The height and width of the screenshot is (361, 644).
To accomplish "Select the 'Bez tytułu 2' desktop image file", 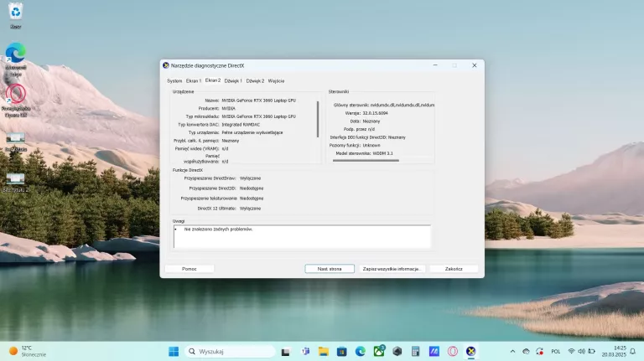I will (x=16, y=183).
